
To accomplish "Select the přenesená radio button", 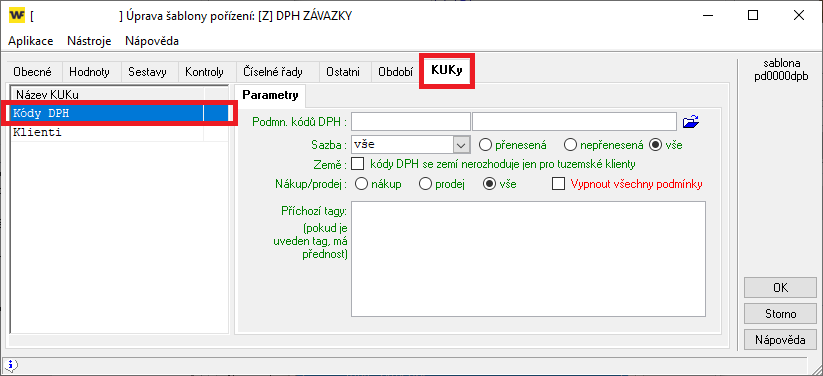I will 486,144.
